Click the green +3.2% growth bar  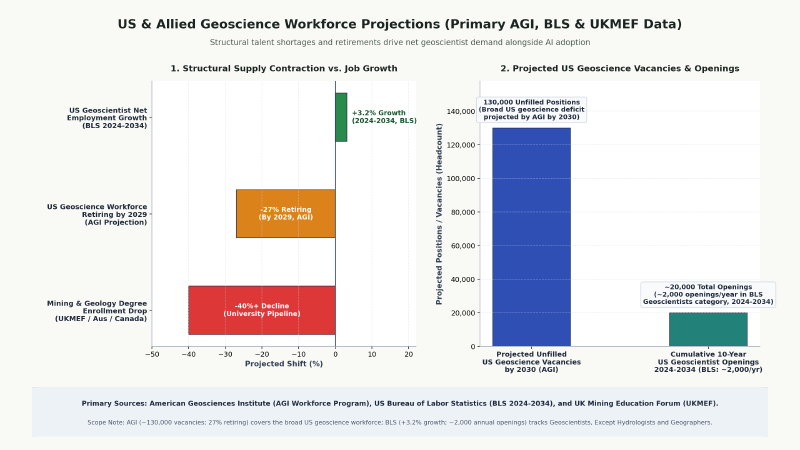point(341,117)
